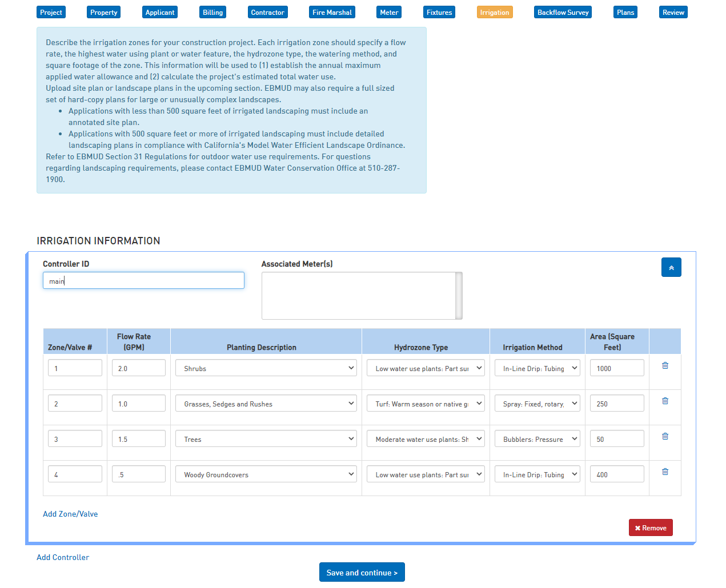The image size is (726, 588).
Task: Collapse the controller panel with chevron button
Action: point(671,267)
